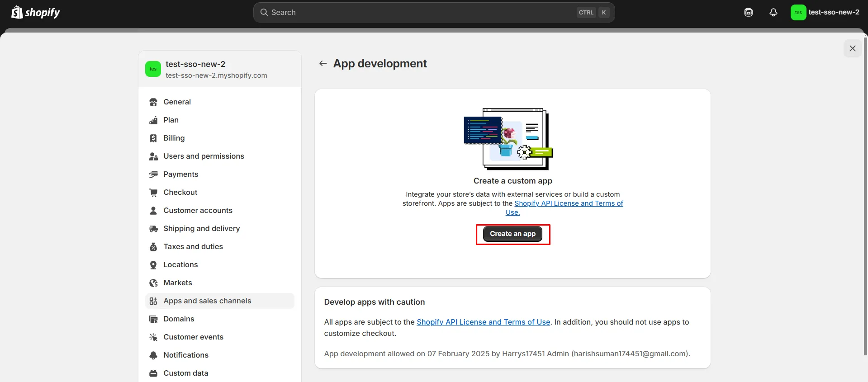Open Checkout settings
The image size is (868, 382).
[219, 193]
